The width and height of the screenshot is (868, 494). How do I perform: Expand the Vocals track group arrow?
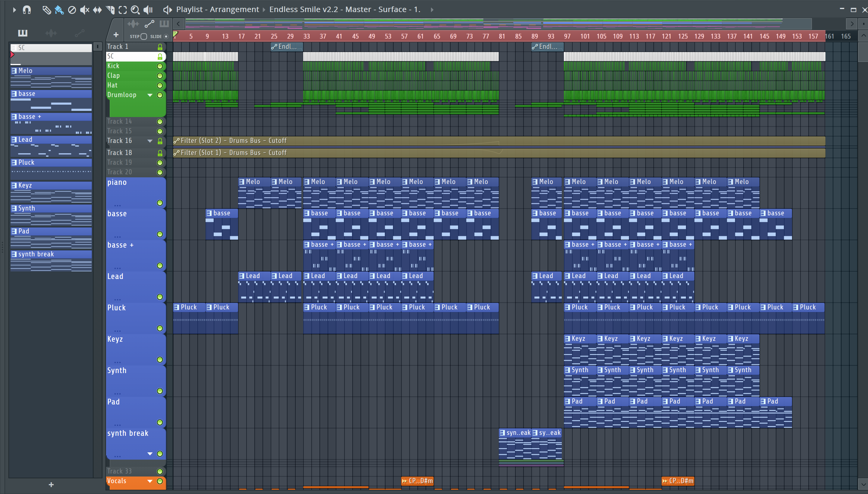[x=150, y=481]
